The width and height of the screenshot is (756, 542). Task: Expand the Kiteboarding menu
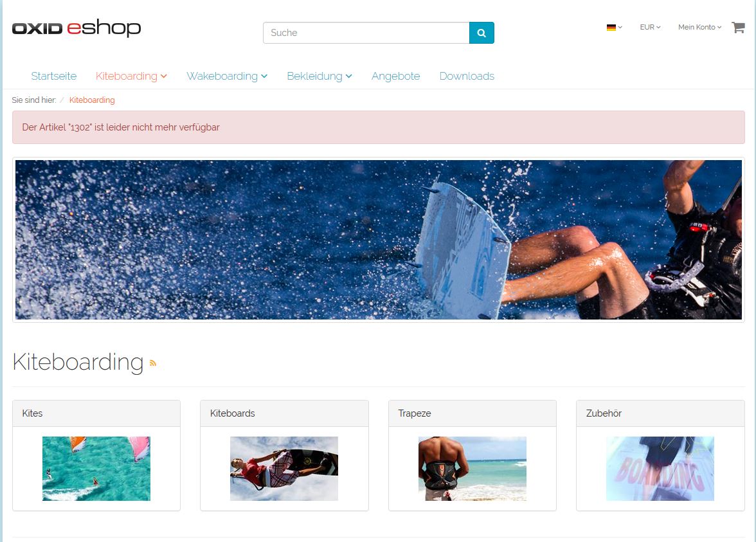click(x=131, y=76)
